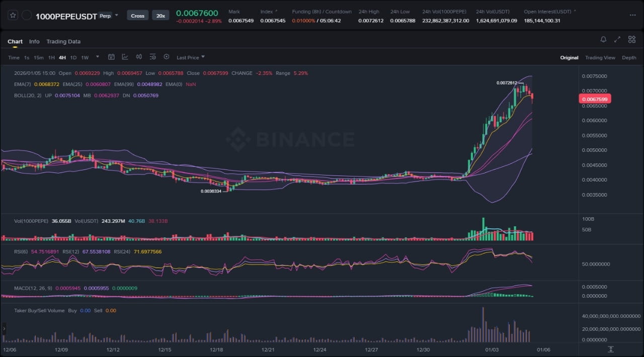Viewport: 644px width, 357px height.
Task: Reset the chart with the bottom-right axis icon
Action: [610, 349]
